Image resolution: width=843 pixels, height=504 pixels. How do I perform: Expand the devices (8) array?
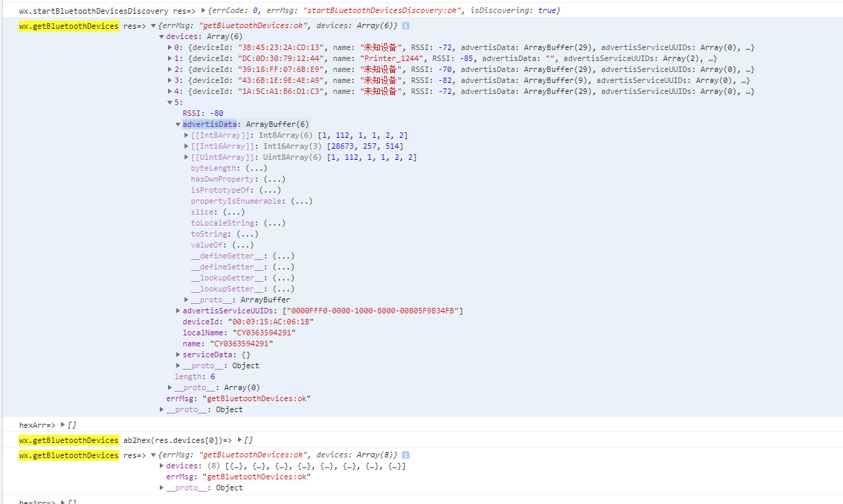pos(162,466)
